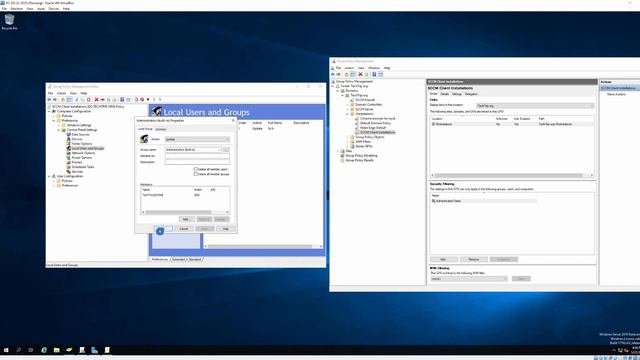
Task: Switch to Delegation tab of SCCM Client Installations
Action: pos(471,94)
